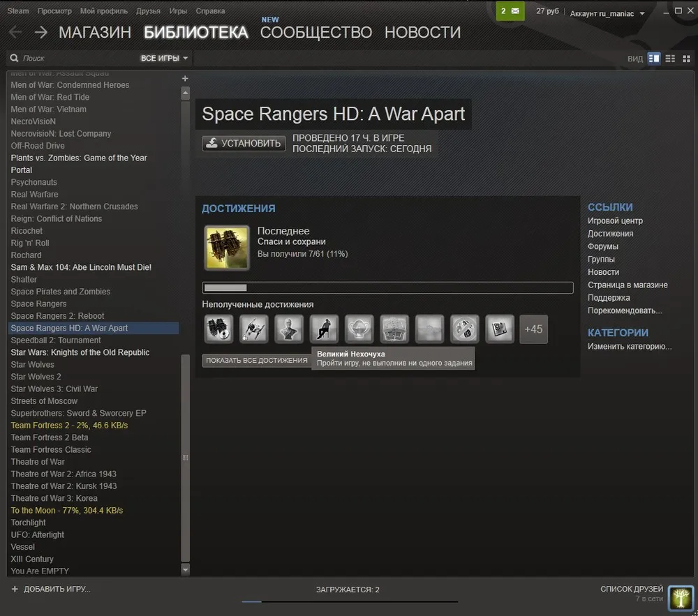The width and height of the screenshot is (698, 616).
Task: Expand the '+45' remaining achievements tile
Action: 533,329
